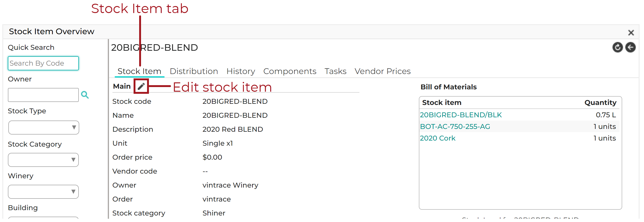Open the 2020 Cork stock item link
Image resolution: width=644 pixels, height=222 pixels.
pos(437,138)
